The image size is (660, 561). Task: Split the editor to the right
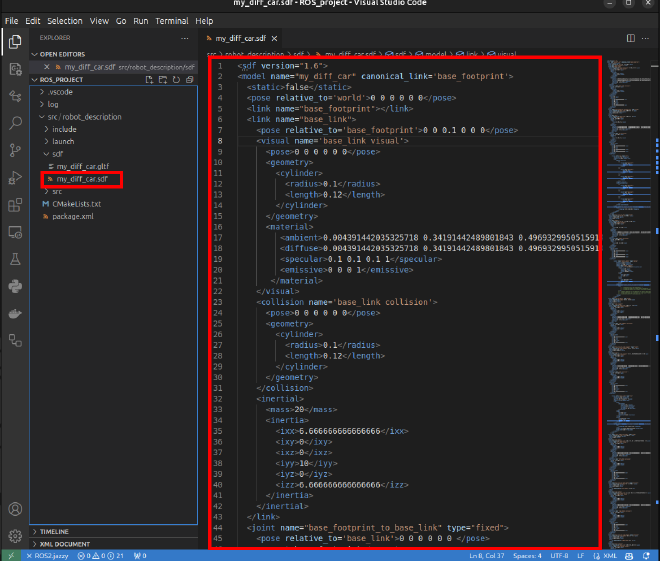point(631,38)
